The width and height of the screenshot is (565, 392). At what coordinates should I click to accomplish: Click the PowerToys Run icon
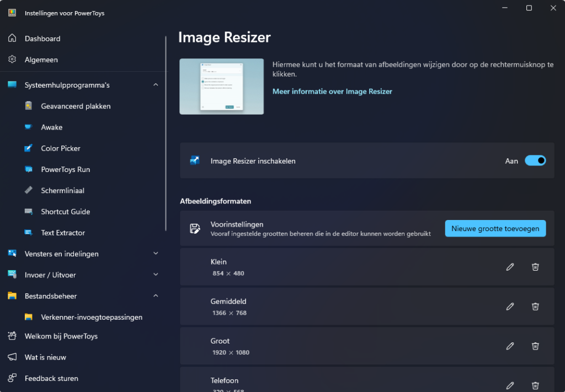click(x=29, y=169)
